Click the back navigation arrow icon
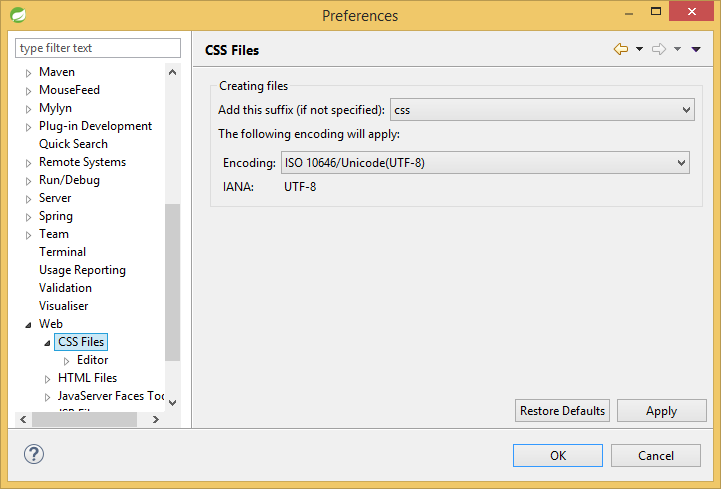The height and width of the screenshot is (489, 721). click(621, 49)
